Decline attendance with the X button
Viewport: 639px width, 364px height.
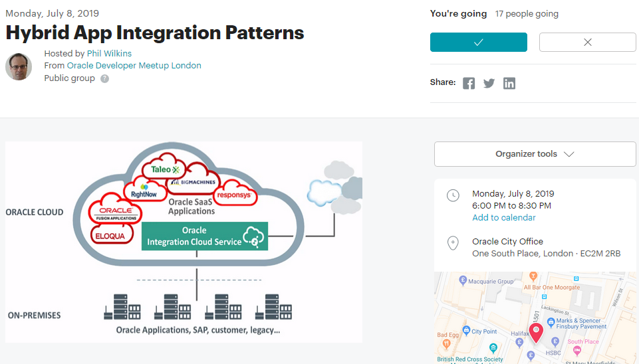point(587,42)
